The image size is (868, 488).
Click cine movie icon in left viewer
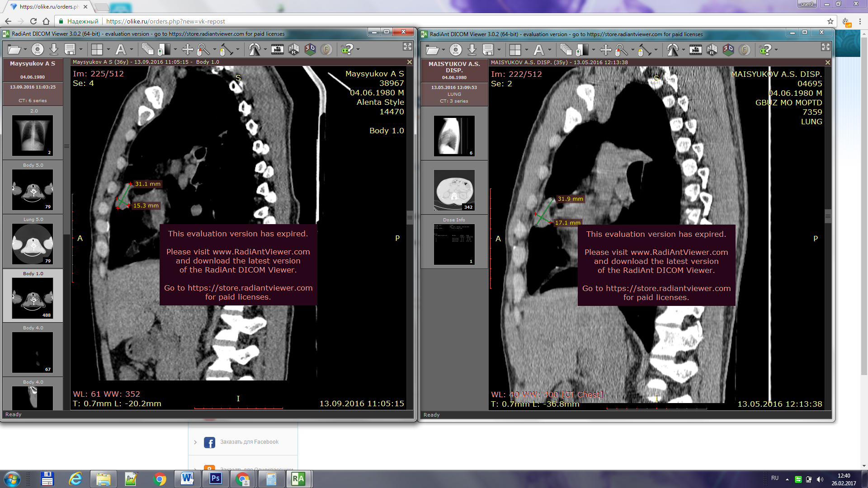click(x=277, y=50)
